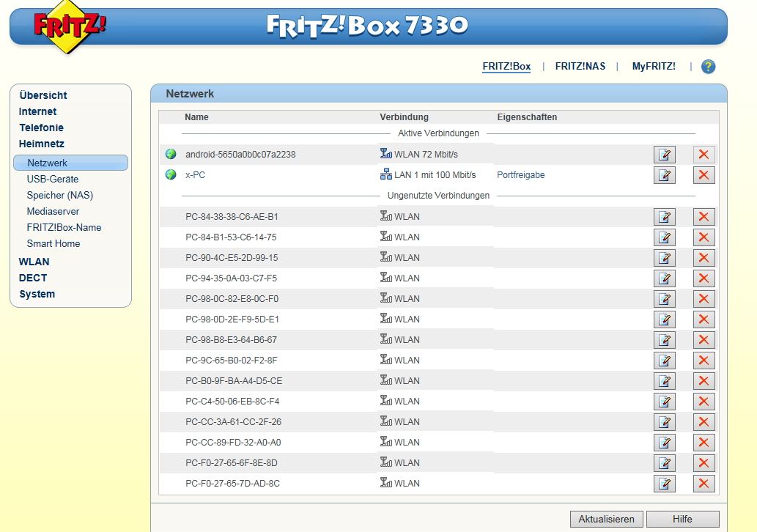757x532 pixels.
Task: Open USB-Geräte submenu item
Action: click(x=53, y=179)
